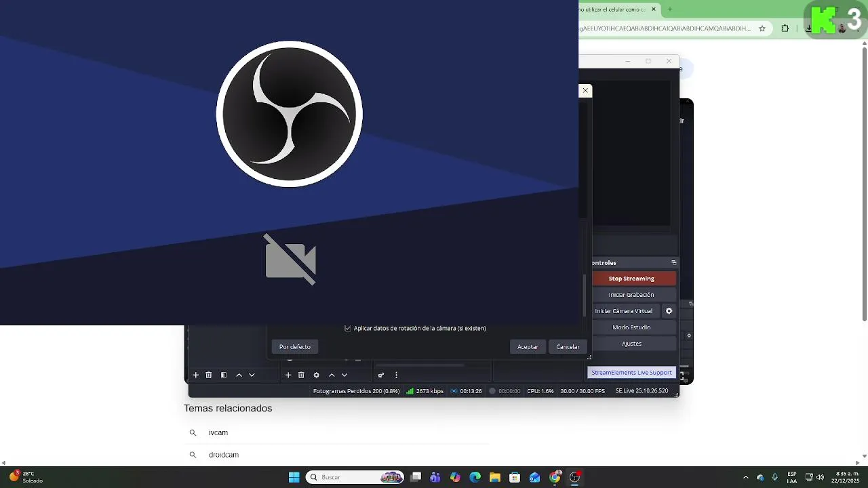Screen dimensions: 868x488
Task: Show hidden system tray icons with the chevron
Action: tap(746, 477)
